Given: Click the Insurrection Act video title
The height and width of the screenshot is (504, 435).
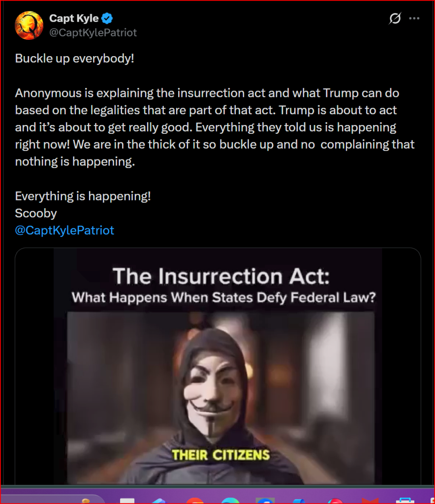Looking at the screenshot, I should click(221, 276).
